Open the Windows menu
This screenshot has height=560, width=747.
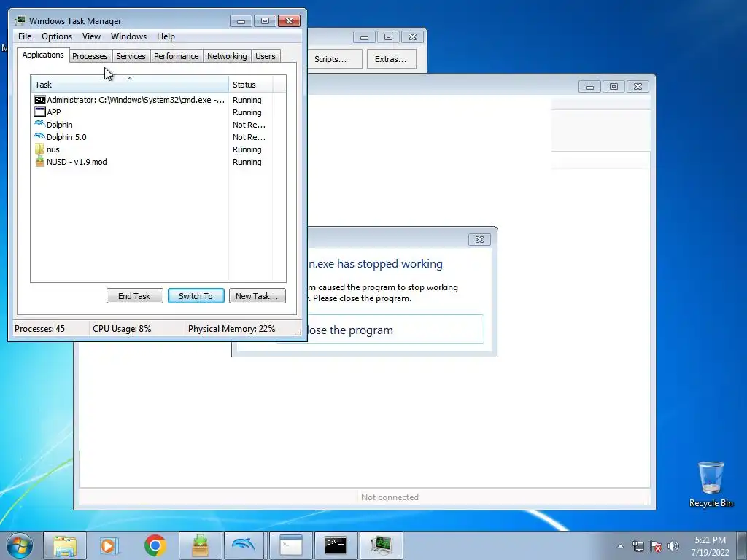tap(128, 36)
